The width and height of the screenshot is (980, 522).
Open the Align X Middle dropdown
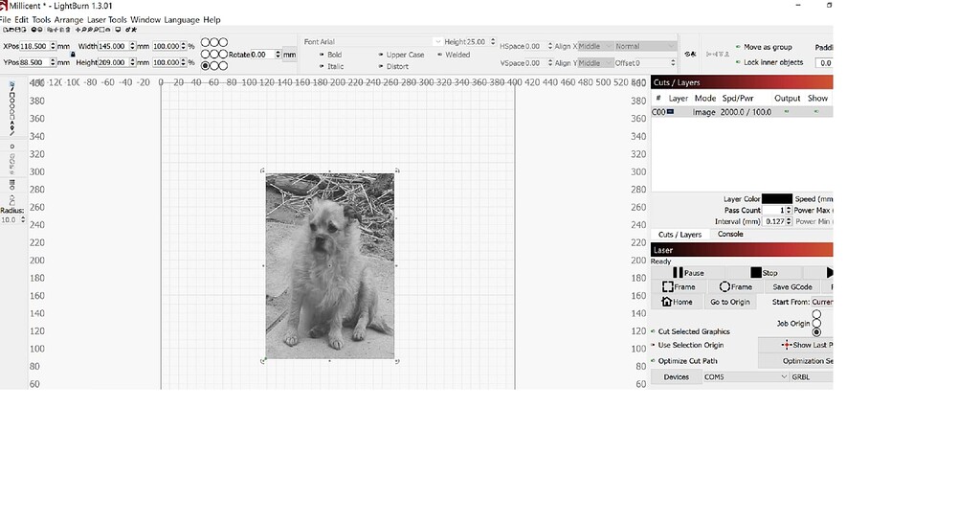(x=595, y=46)
